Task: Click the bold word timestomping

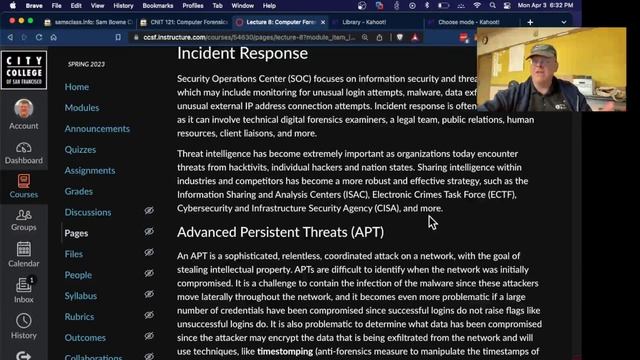Action: [x=285, y=351]
